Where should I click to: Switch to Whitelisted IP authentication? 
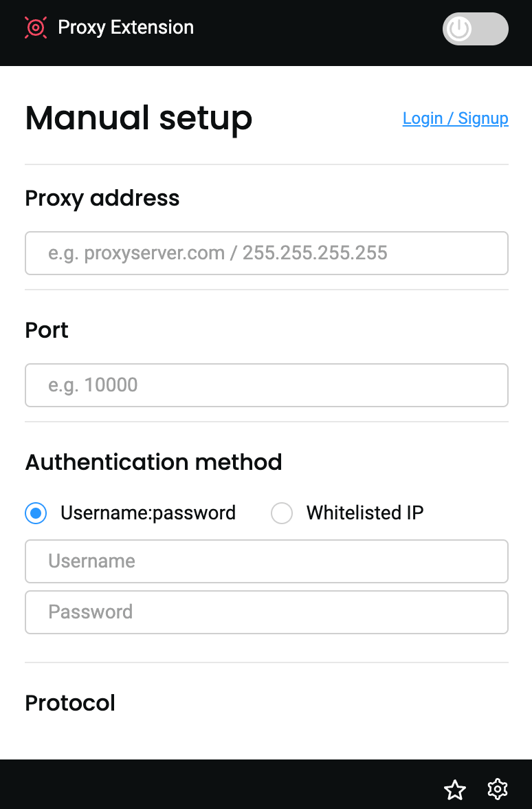282,513
